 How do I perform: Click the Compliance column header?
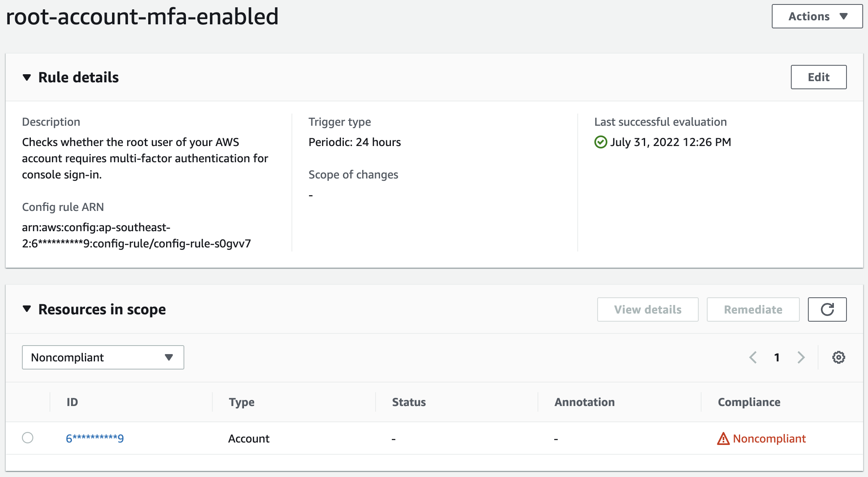[x=749, y=402]
